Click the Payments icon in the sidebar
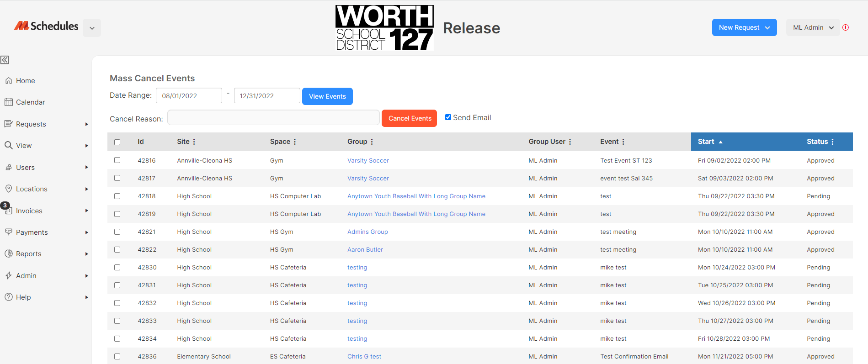This screenshot has height=364, width=868. coord(8,232)
